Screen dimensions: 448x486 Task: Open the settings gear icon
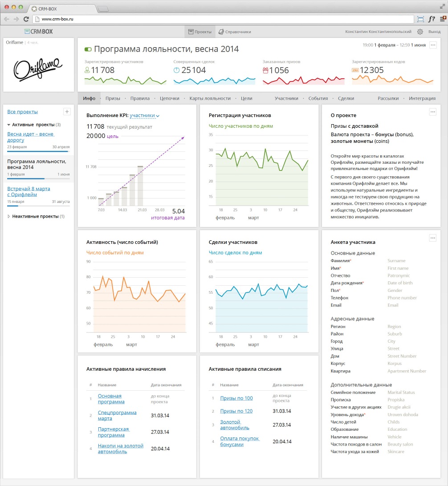420,32
